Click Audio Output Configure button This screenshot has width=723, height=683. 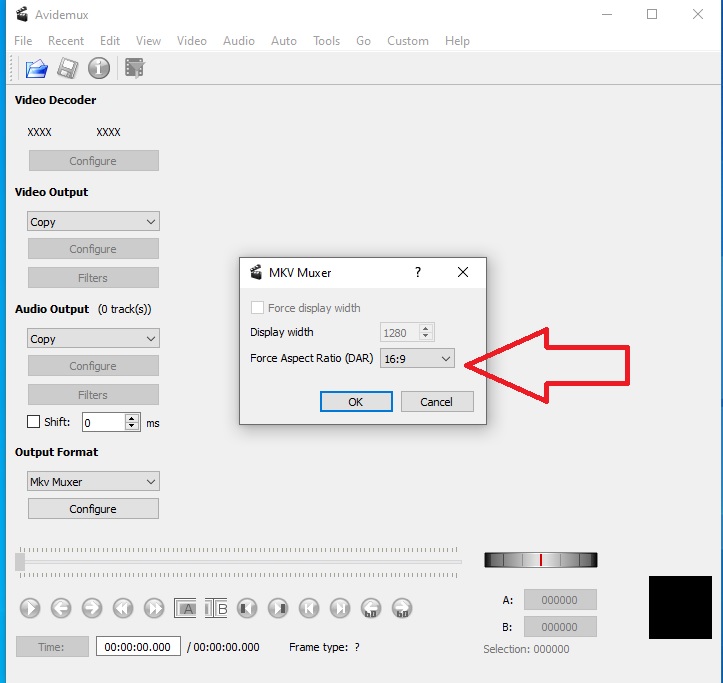click(93, 366)
